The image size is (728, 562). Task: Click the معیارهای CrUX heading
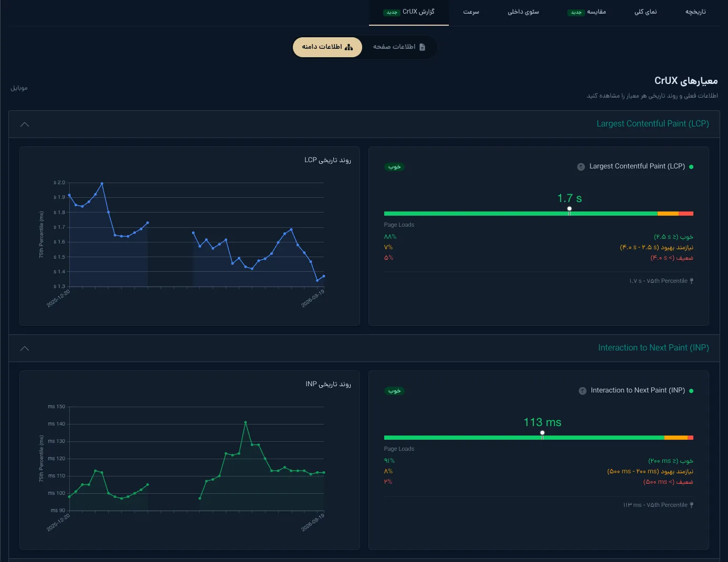point(686,81)
